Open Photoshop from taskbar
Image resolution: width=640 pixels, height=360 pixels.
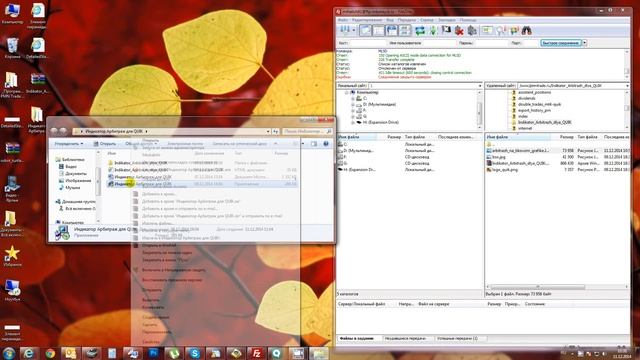click(153, 353)
